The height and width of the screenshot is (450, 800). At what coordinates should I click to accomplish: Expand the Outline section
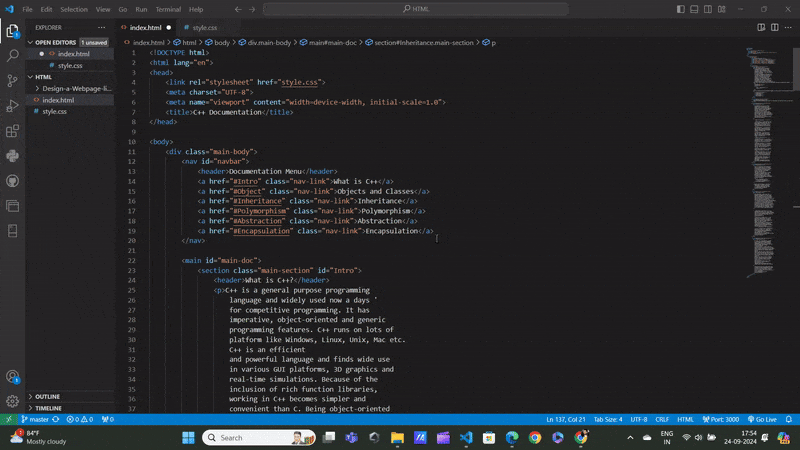[45, 396]
